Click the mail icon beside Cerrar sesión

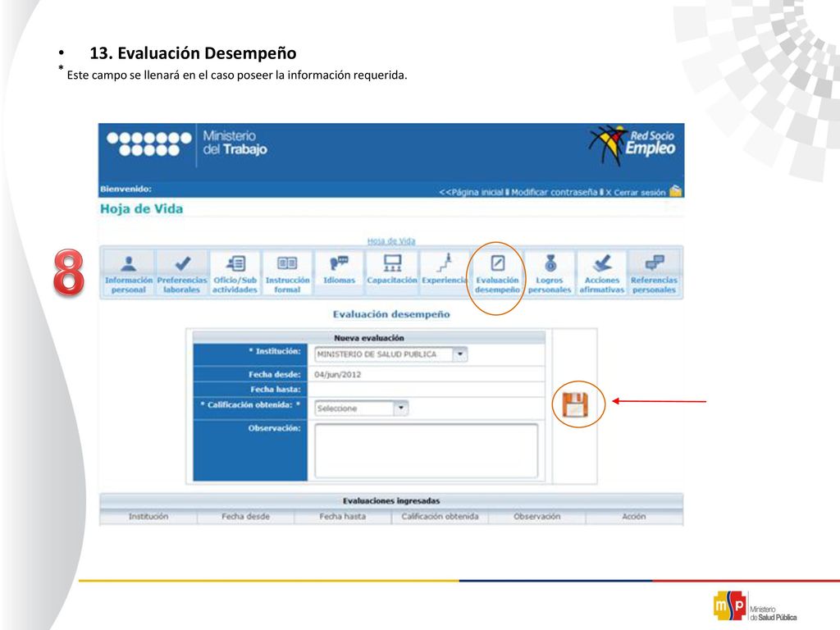pyautogui.click(x=676, y=190)
